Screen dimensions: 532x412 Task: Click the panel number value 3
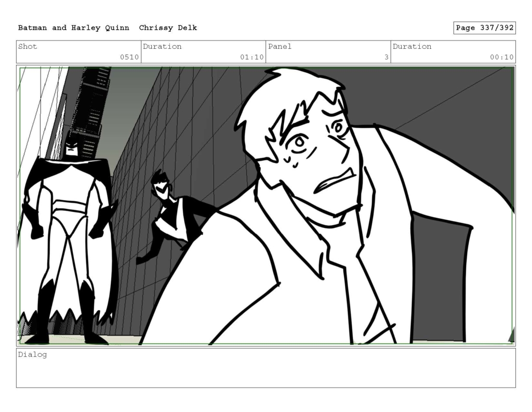(387, 57)
